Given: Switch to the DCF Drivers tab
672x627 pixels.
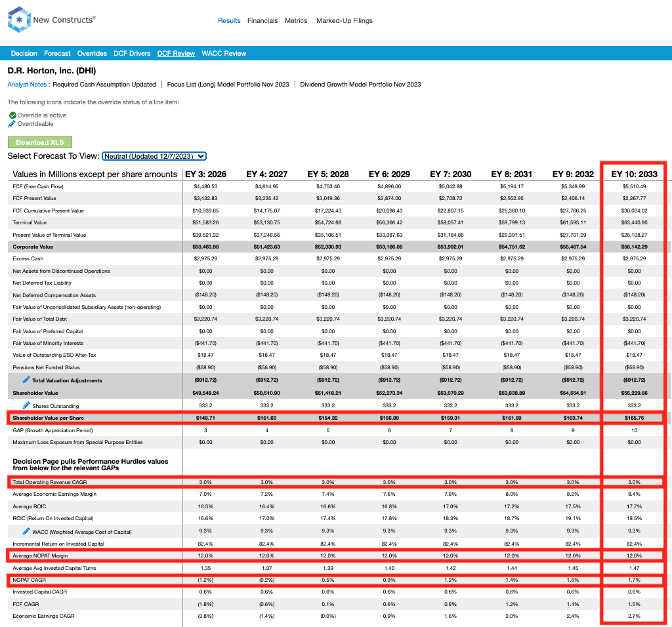Looking at the screenshot, I should pos(132,54).
